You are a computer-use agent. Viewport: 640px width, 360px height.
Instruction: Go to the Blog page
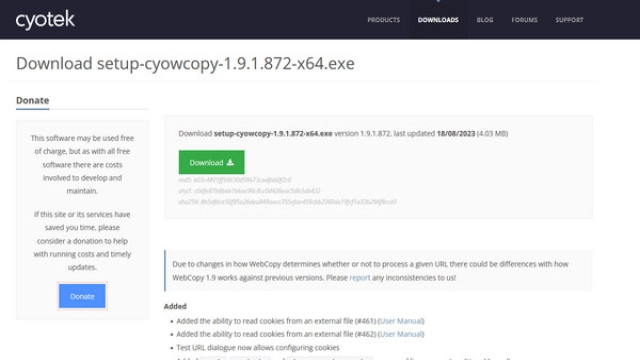(x=485, y=20)
